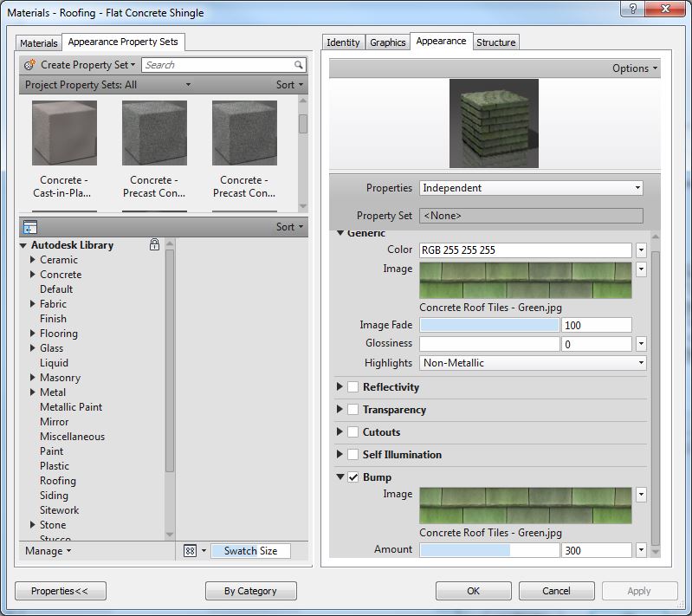Enable the Self Illumination checkbox
The image size is (692, 616).
353,455
